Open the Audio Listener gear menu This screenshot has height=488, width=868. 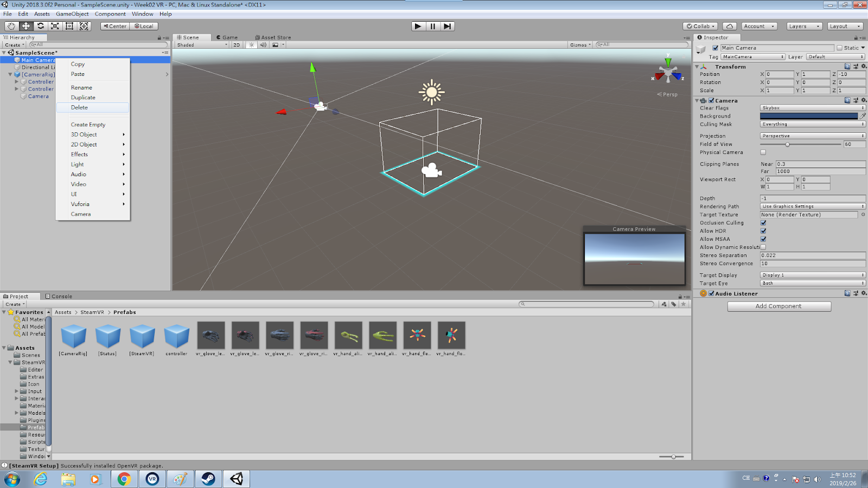point(864,293)
